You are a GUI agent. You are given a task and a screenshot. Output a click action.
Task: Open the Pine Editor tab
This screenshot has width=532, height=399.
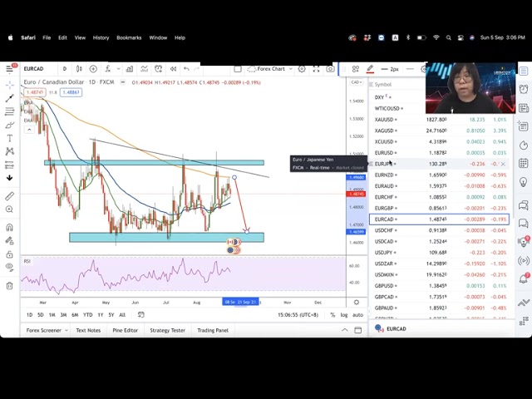tap(125, 330)
